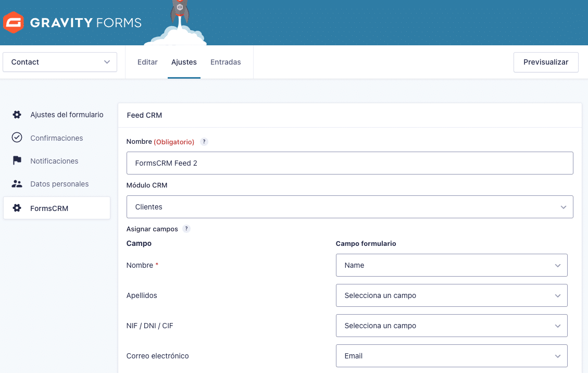Click the help icon next to Asignar campos
This screenshot has width=588, height=373.
click(x=186, y=229)
